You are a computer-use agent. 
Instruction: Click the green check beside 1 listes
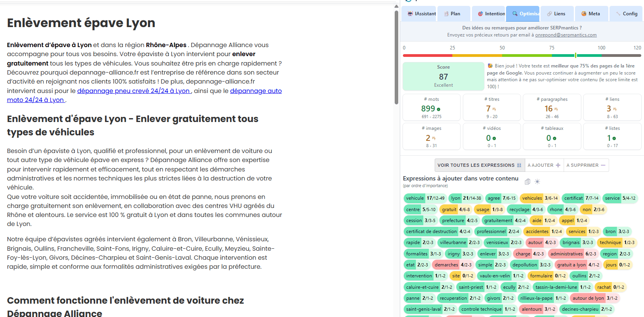coord(614,138)
